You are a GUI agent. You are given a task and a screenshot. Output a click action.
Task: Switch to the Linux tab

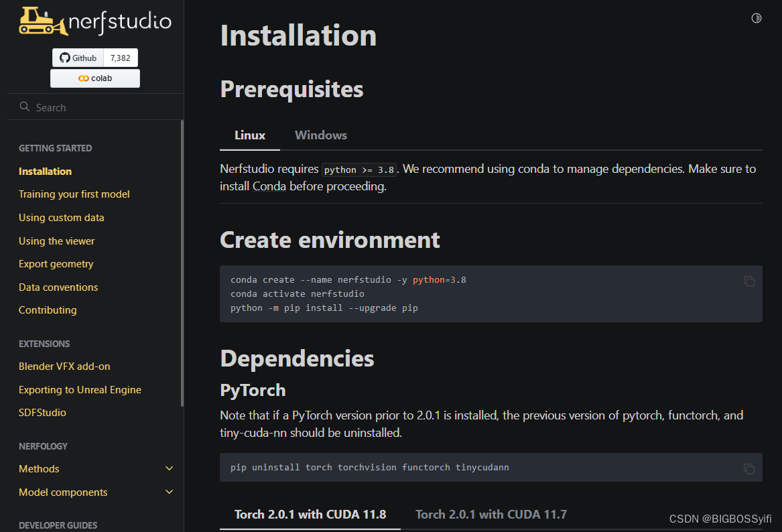tap(250, 135)
